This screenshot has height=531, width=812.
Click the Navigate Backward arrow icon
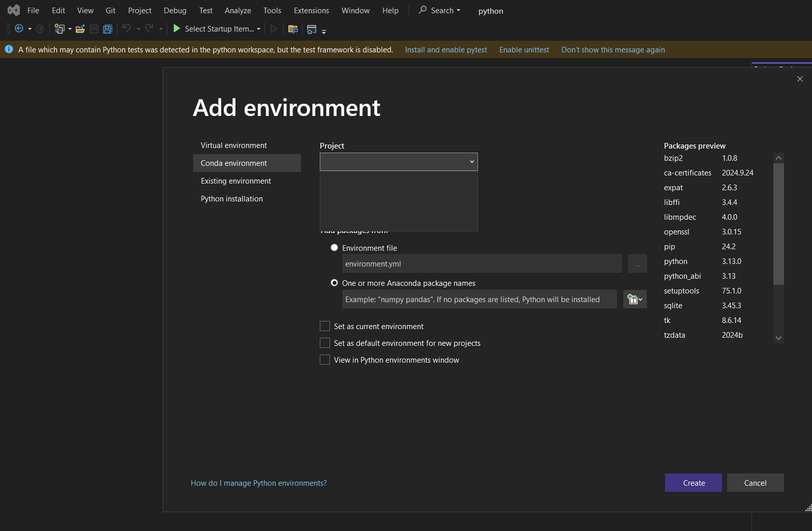[19, 29]
